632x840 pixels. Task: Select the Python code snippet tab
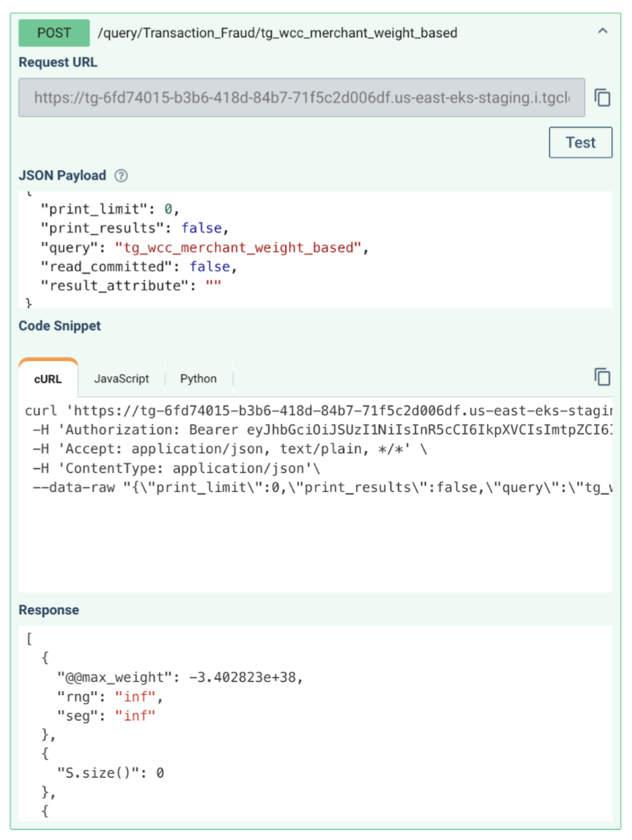coord(198,378)
